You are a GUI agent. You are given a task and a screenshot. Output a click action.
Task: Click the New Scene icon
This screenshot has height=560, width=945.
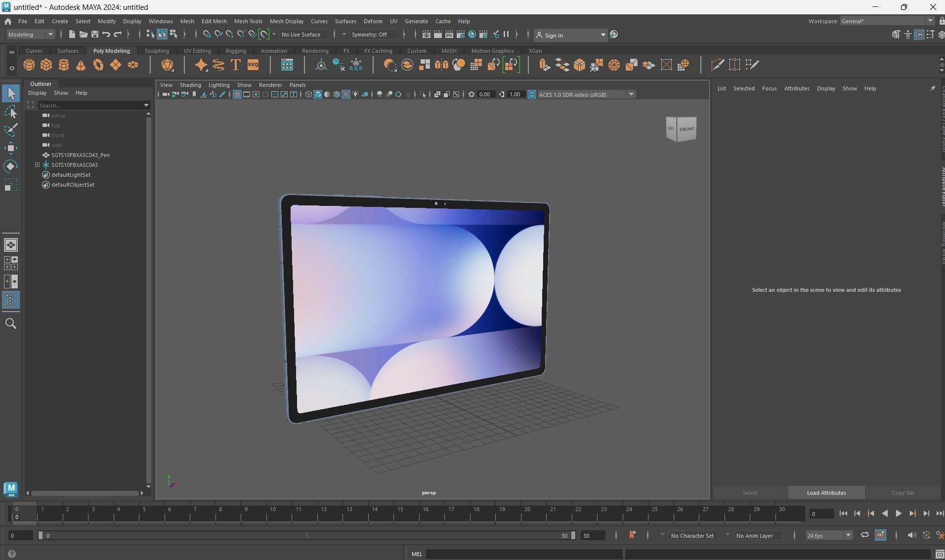click(x=72, y=34)
